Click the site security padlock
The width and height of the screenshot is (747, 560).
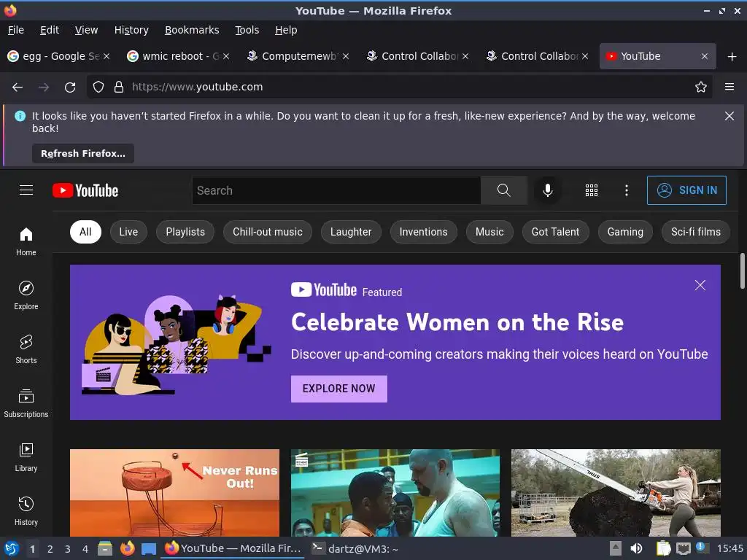pos(119,87)
